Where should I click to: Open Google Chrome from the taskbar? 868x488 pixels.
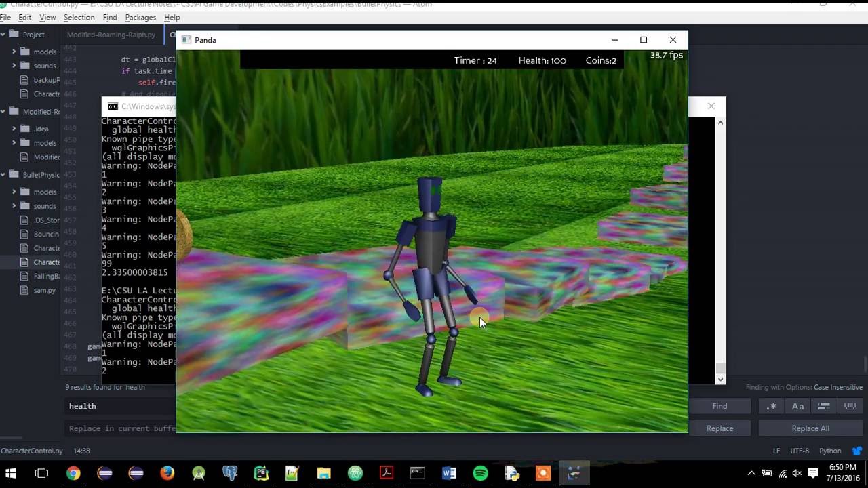73,473
